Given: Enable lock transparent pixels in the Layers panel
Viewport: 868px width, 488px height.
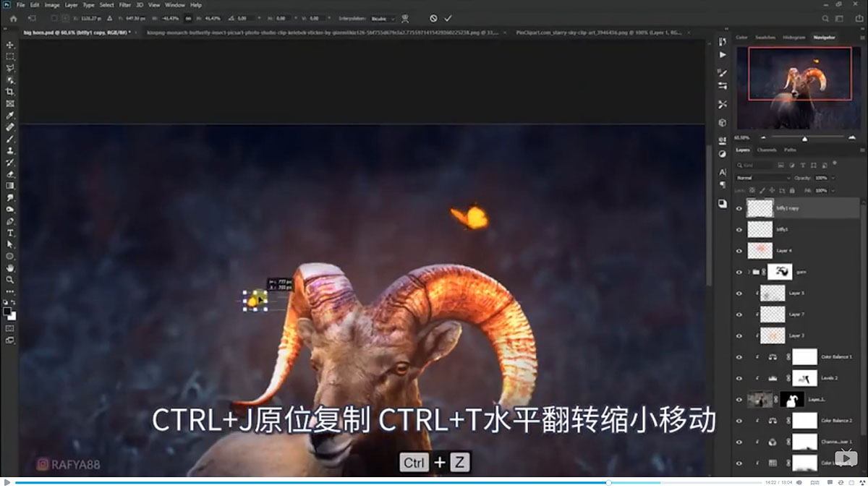Looking at the screenshot, I should coord(752,189).
